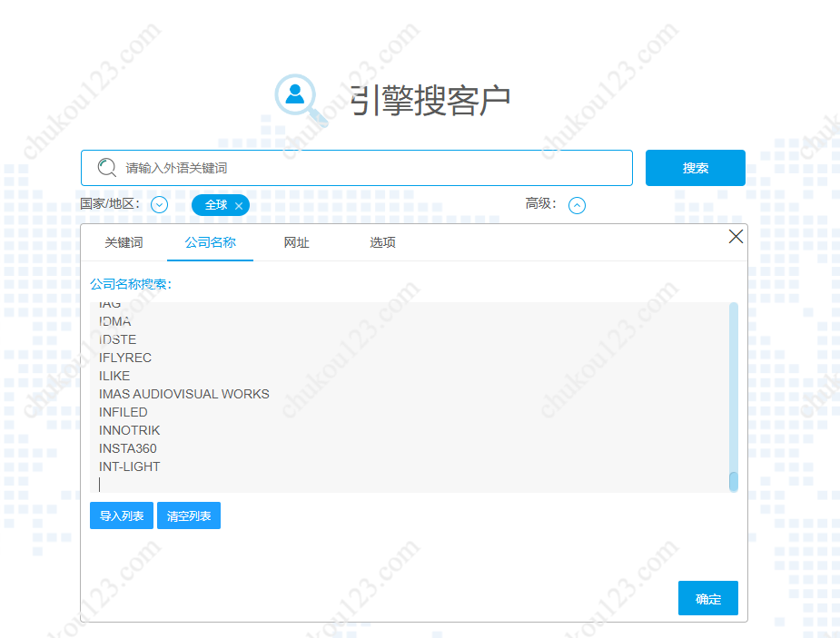
Task: Expand the 国家/地区 dropdown chevron
Action: coord(159,204)
